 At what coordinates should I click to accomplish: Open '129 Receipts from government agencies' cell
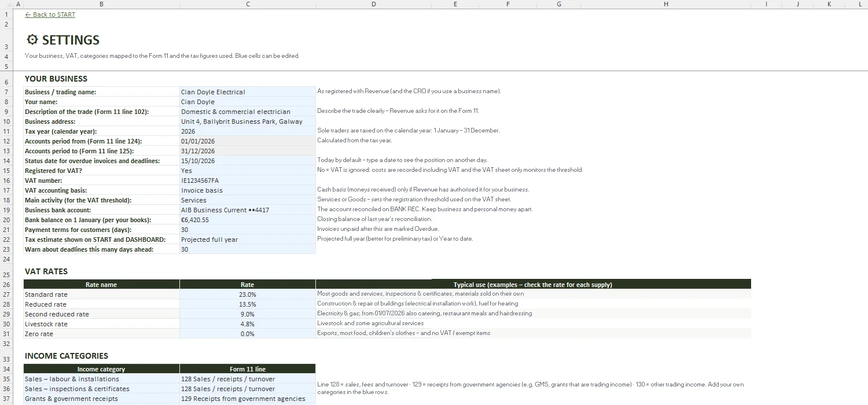coord(248,399)
